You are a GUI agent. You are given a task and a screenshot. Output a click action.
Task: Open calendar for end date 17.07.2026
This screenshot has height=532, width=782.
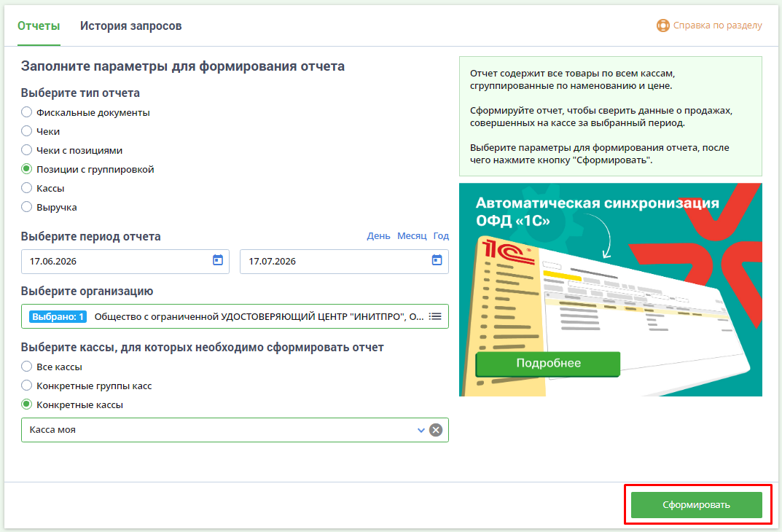coord(437,260)
